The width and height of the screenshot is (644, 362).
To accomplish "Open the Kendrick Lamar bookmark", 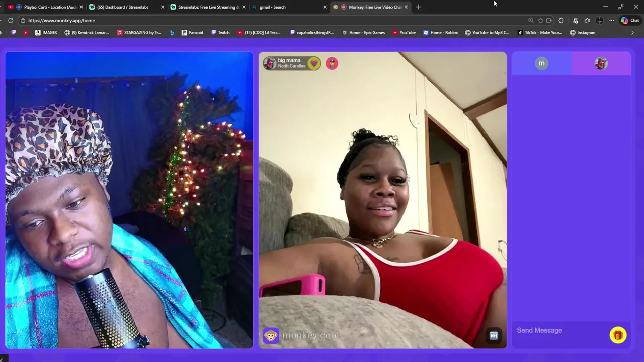I will [x=87, y=33].
